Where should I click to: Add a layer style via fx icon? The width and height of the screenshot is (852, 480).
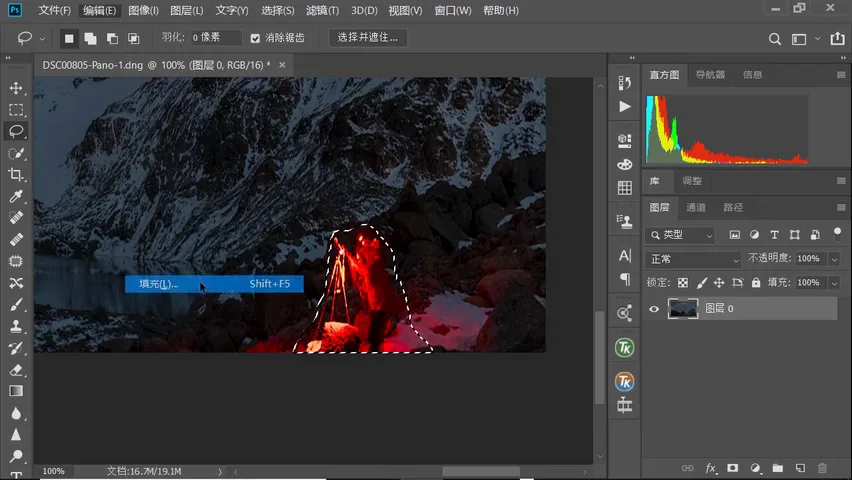(x=710, y=468)
